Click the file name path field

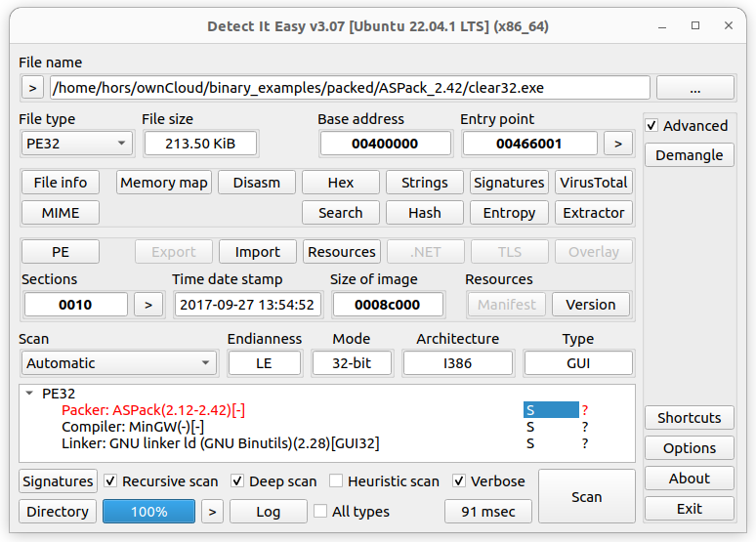click(x=350, y=88)
